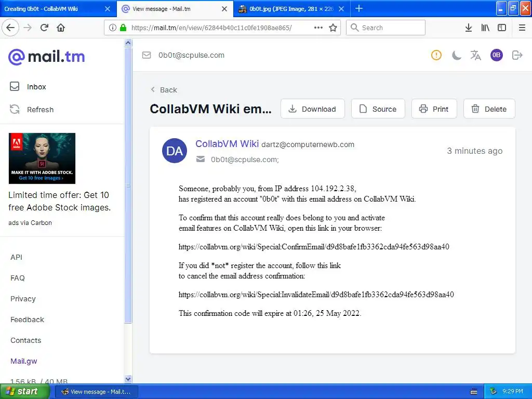This screenshot has height=399, width=532.
Task: Open the library bookshelf icon
Action: pyautogui.click(x=485, y=28)
